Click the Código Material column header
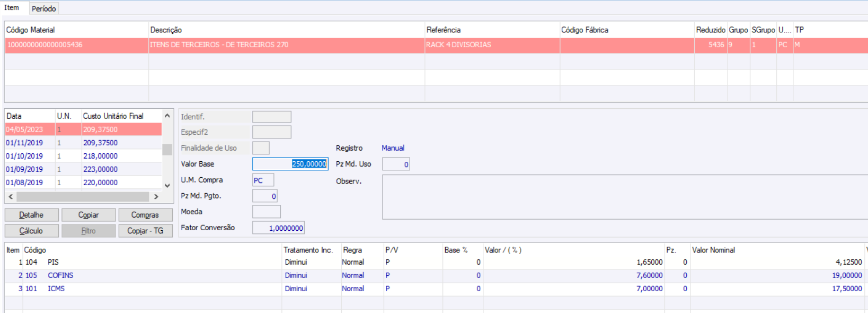868x313 pixels. (31, 30)
